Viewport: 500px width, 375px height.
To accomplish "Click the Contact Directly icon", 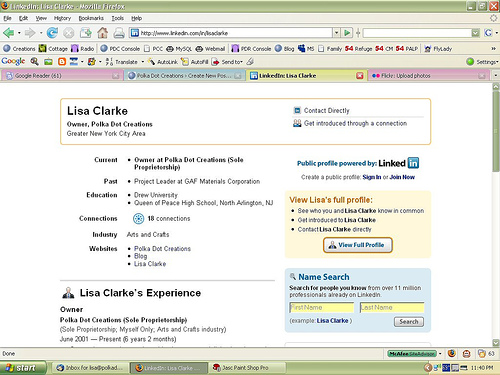I will (x=297, y=110).
